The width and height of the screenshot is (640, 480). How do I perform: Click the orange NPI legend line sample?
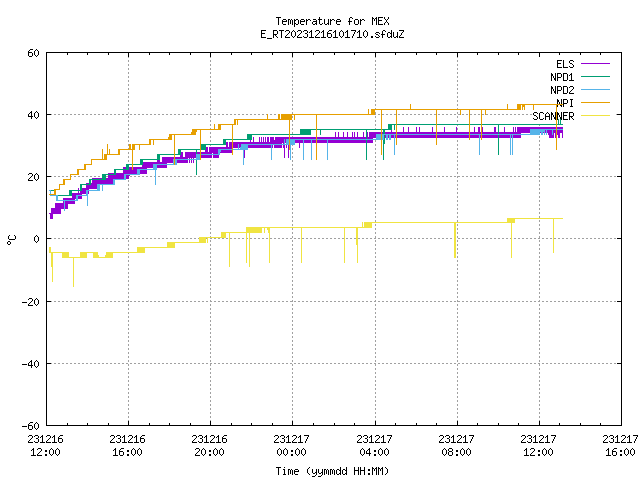click(x=595, y=103)
